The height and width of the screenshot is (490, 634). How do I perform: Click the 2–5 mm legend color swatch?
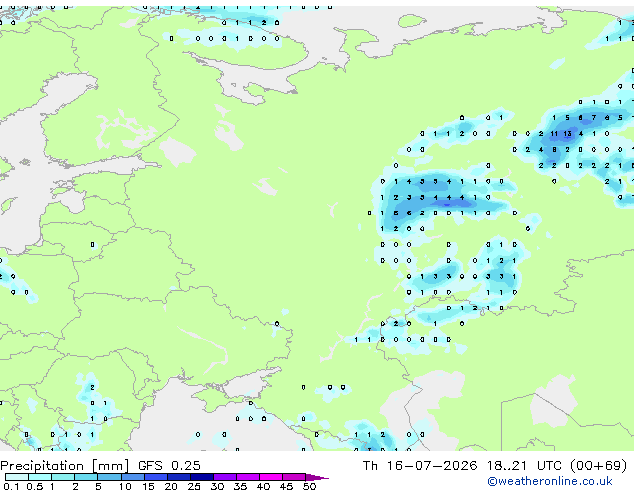[86, 477]
